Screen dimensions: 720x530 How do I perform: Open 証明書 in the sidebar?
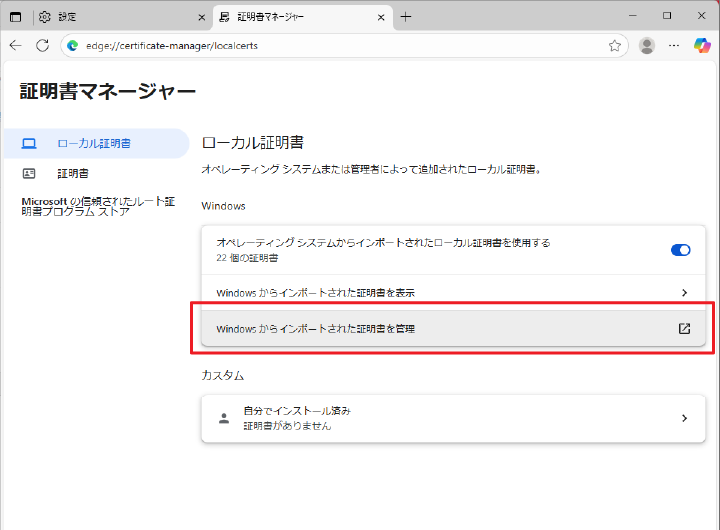(72, 173)
